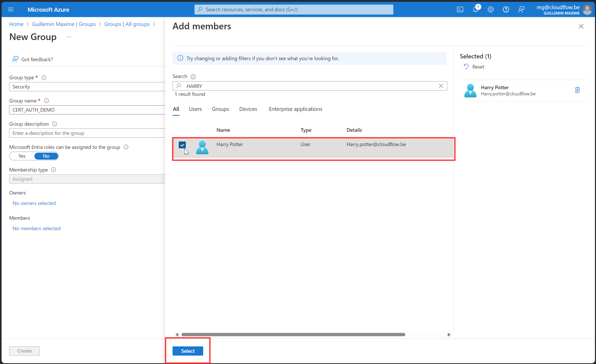
Task: Click the Select button
Action: click(187, 351)
